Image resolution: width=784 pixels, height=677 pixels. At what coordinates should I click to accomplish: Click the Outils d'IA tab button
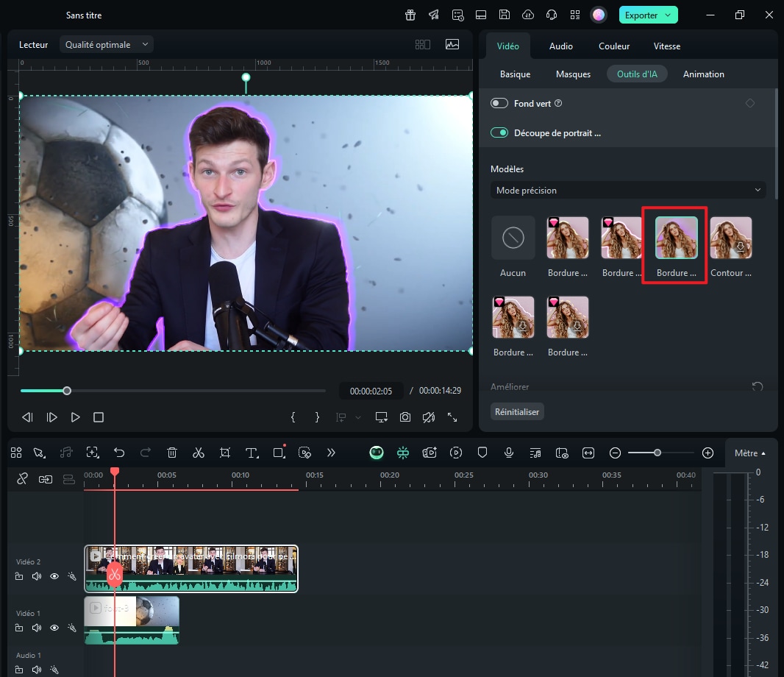(637, 74)
